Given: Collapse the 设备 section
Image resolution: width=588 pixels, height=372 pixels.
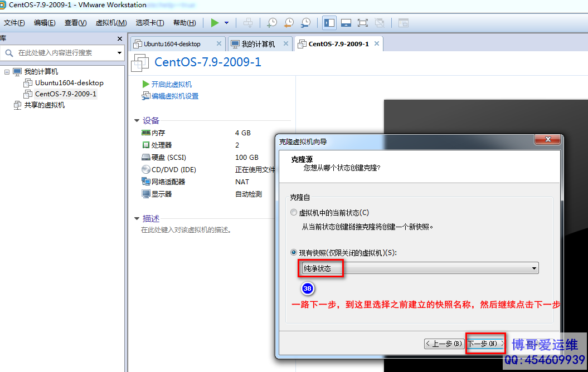Looking at the screenshot, I should tap(137, 121).
